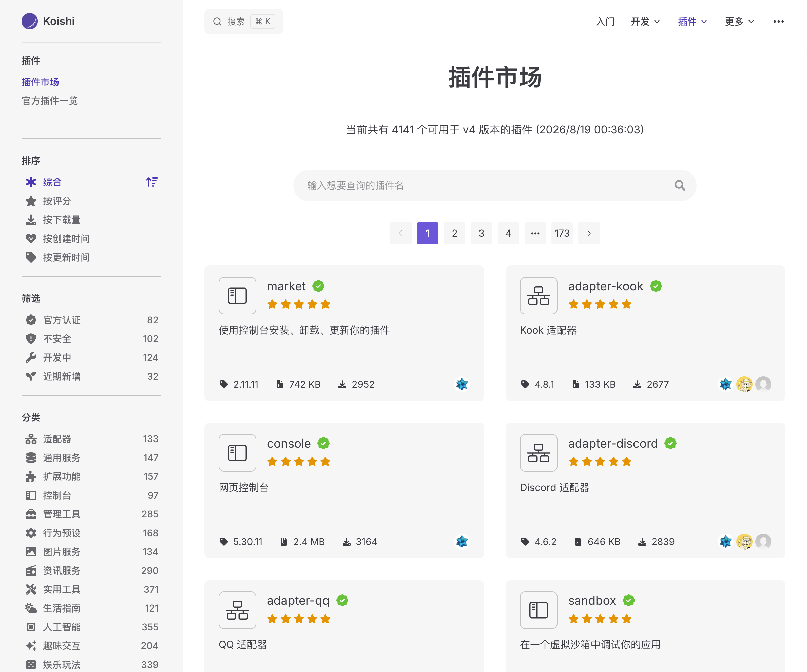The height and width of the screenshot is (672, 807).
Task: Click adapter-kook's grey contributor avatar
Action: click(x=763, y=384)
